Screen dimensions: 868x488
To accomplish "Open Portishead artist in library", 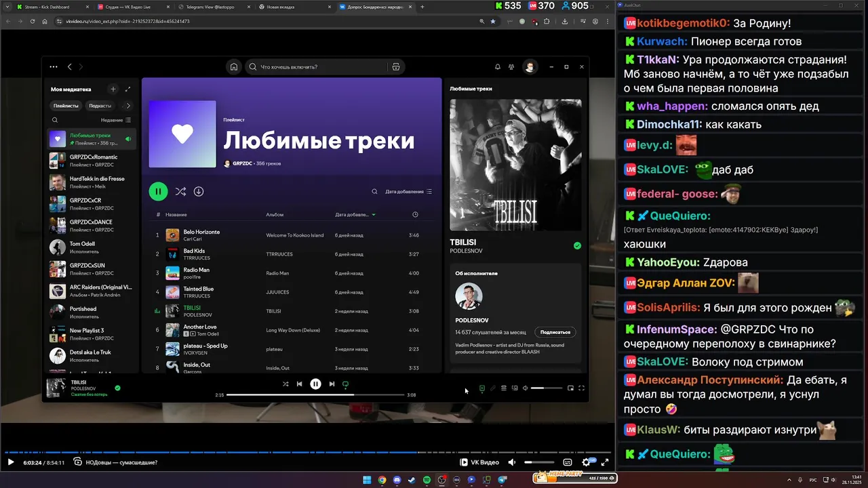I will pos(92,312).
